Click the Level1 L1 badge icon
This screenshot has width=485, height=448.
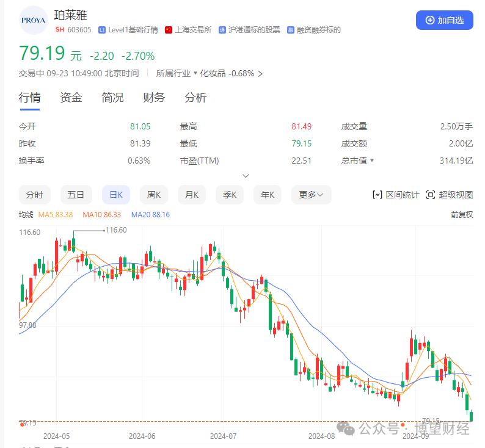click(102, 30)
